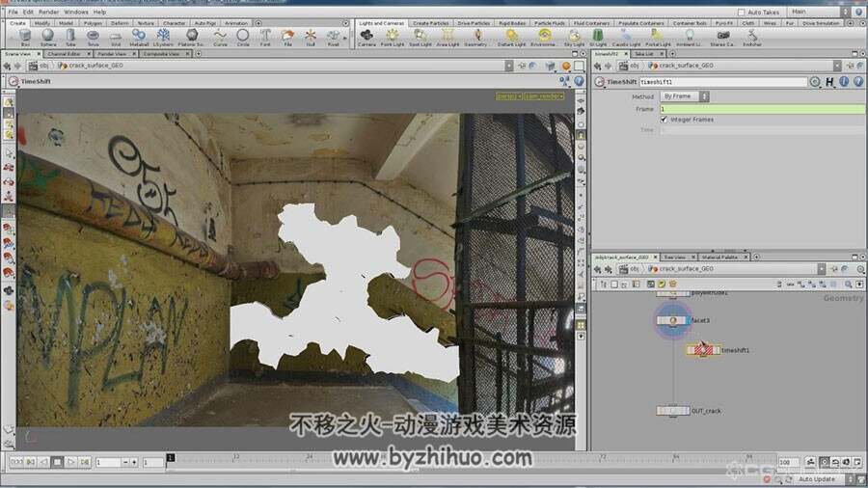Select the Font shelf tool
Screen dimensions: 868x488
point(265,38)
